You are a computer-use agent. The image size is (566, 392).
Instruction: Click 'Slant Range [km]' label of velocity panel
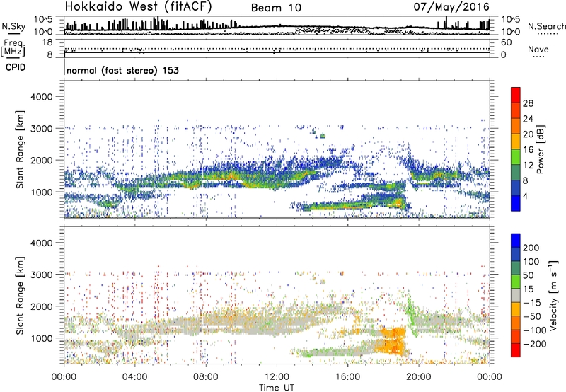(x=20, y=296)
